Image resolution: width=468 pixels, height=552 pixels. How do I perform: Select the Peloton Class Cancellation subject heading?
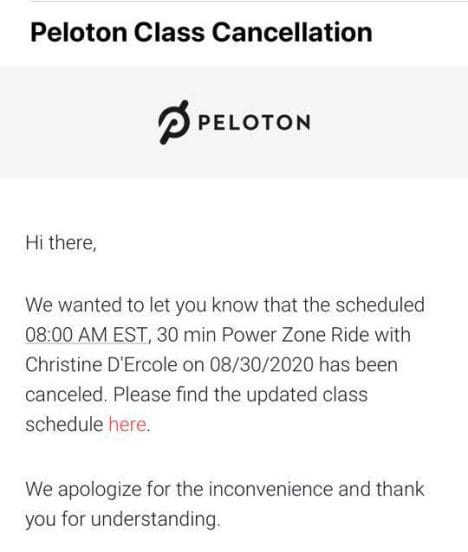pos(201,32)
